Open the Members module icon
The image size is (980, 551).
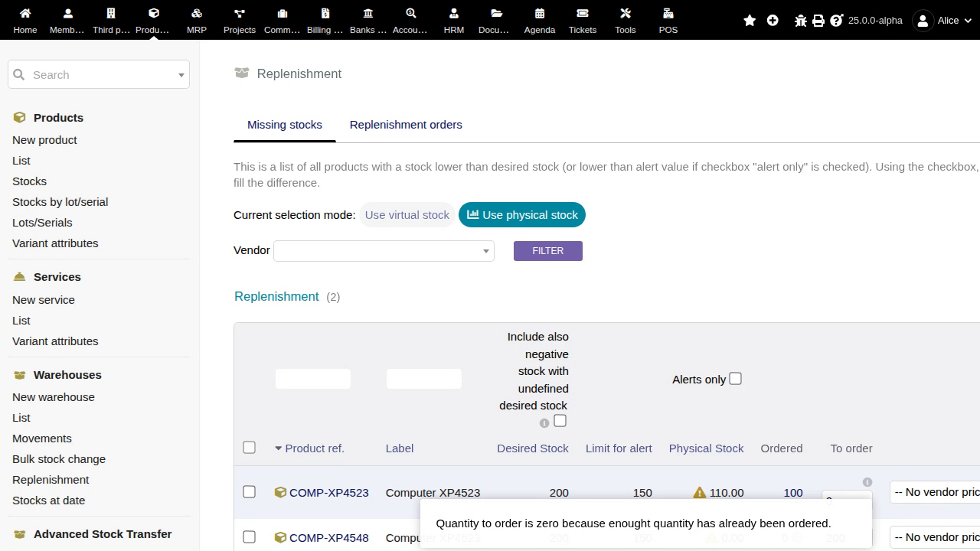[67, 13]
